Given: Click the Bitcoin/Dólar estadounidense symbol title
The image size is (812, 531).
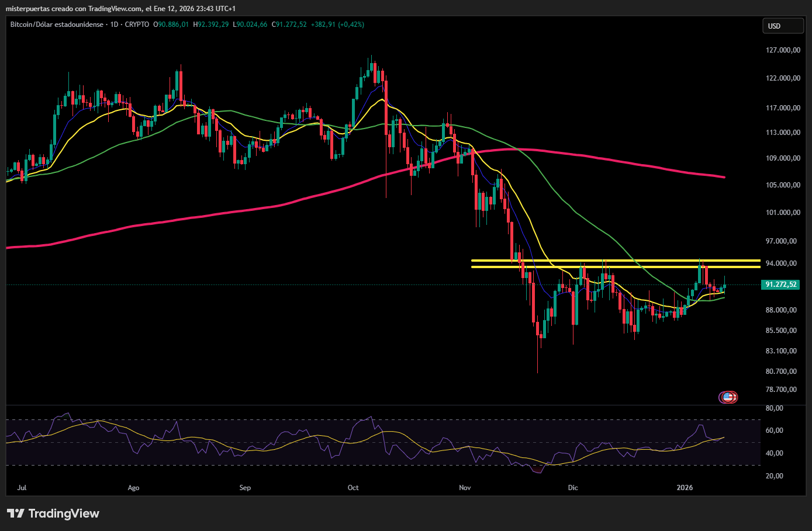Looking at the screenshot, I should tap(57, 25).
